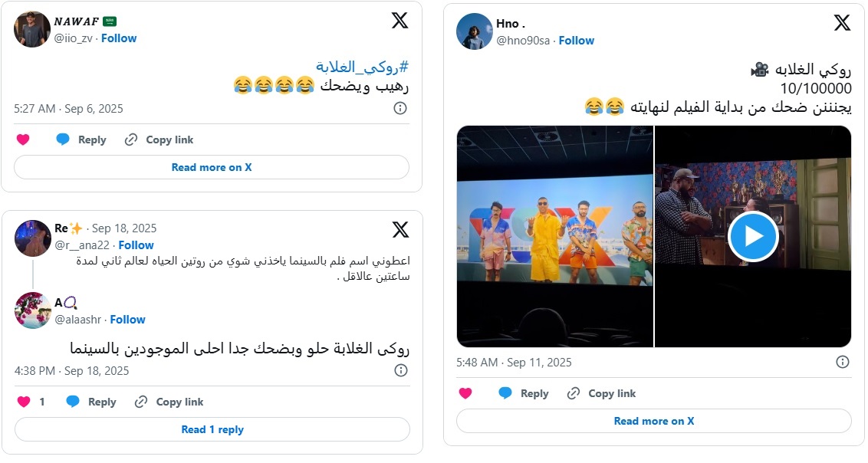868x463 pixels.
Task: Like NAWAF's tweet with the heart
Action: pos(23,140)
